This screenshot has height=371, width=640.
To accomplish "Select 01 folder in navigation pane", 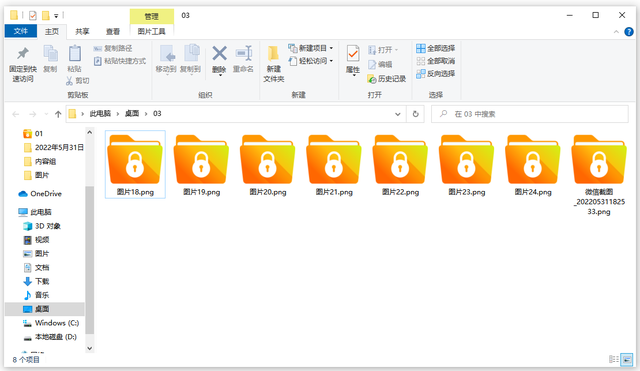I will tap(33, 133).
